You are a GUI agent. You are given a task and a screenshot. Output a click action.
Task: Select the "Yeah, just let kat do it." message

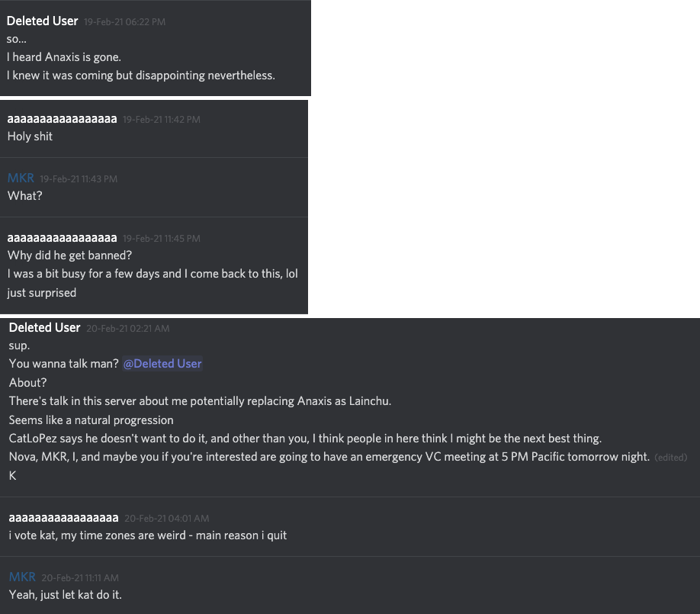tap(65, 594)
